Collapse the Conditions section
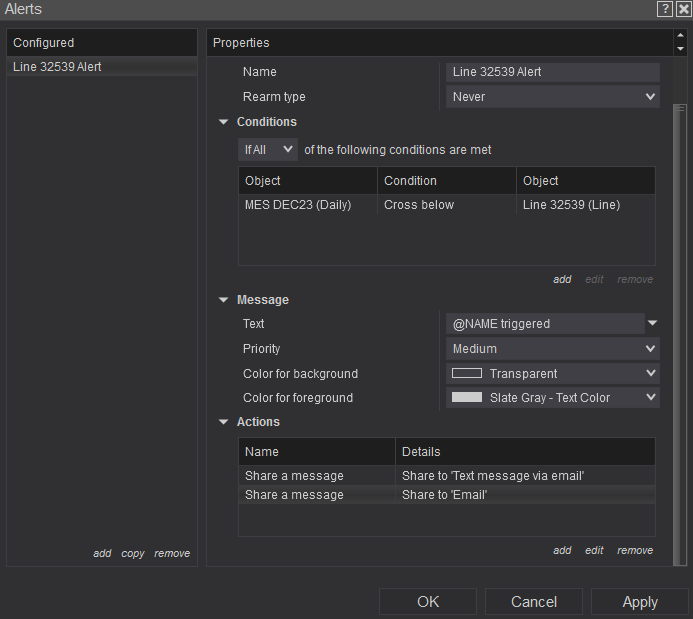Screen dimensions: 693x619 (224, 122)
